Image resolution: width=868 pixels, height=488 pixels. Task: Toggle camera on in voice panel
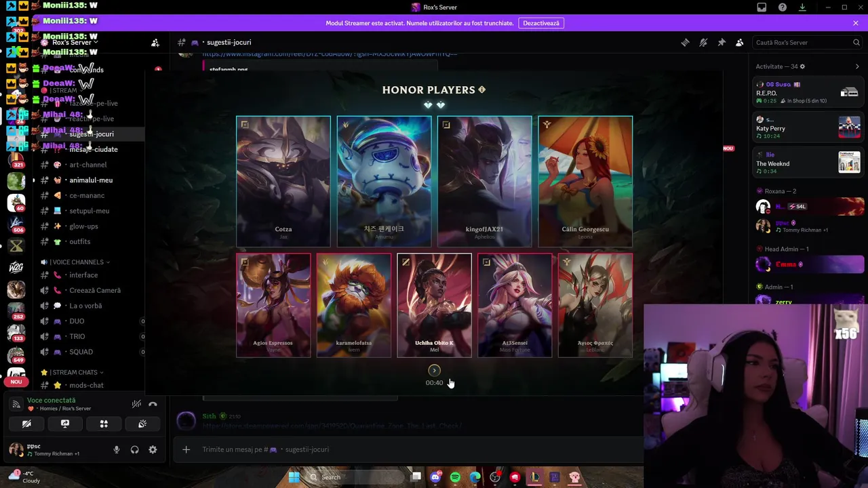pyautogui.click(x=26, y=424)
